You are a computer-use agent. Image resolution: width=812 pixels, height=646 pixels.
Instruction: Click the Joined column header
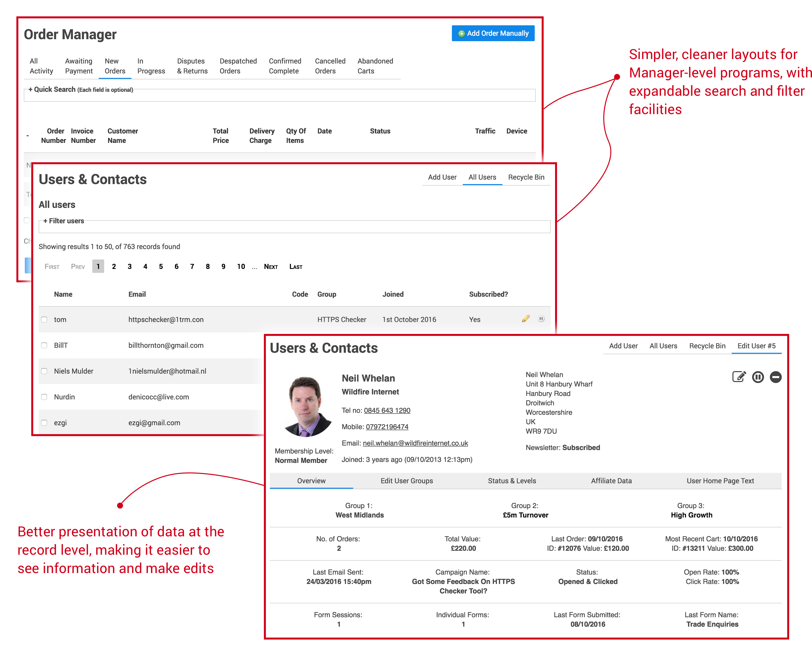[393, 294]
